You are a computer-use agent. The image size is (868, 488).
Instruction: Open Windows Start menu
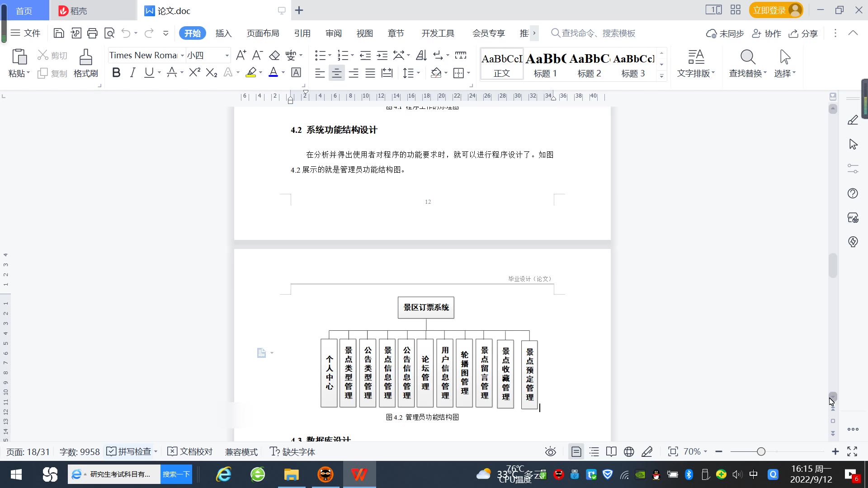click(x=16, y=474)
